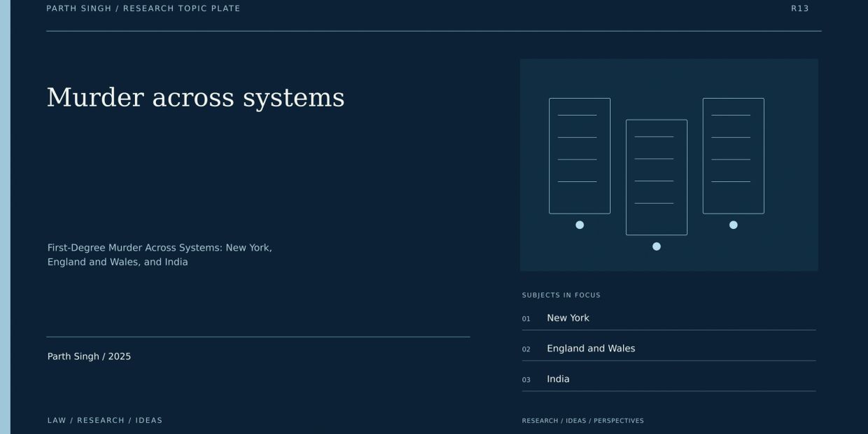The image size is (868, 434).
Task: Click the 'LAW / RESEARCH / IDEAS' footer label
Action: (x=105, y=421)
